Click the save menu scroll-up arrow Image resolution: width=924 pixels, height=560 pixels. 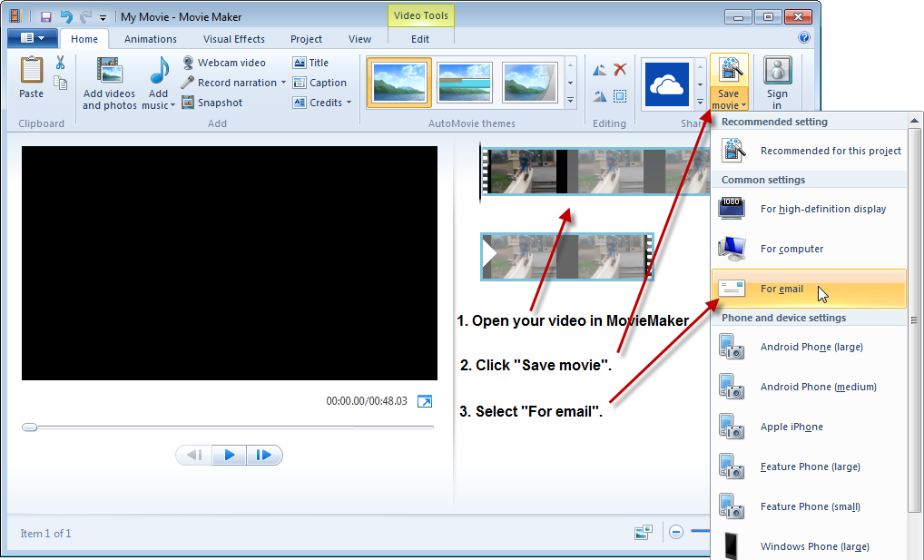pyautogui.click(x=914, y=121)
